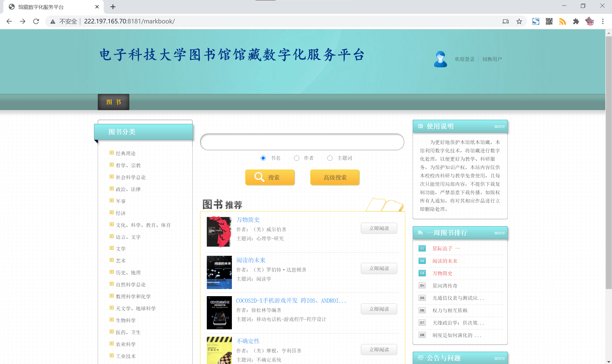Click into the book search field
This screenshot has width=612, height=364.
click(302, 142)
